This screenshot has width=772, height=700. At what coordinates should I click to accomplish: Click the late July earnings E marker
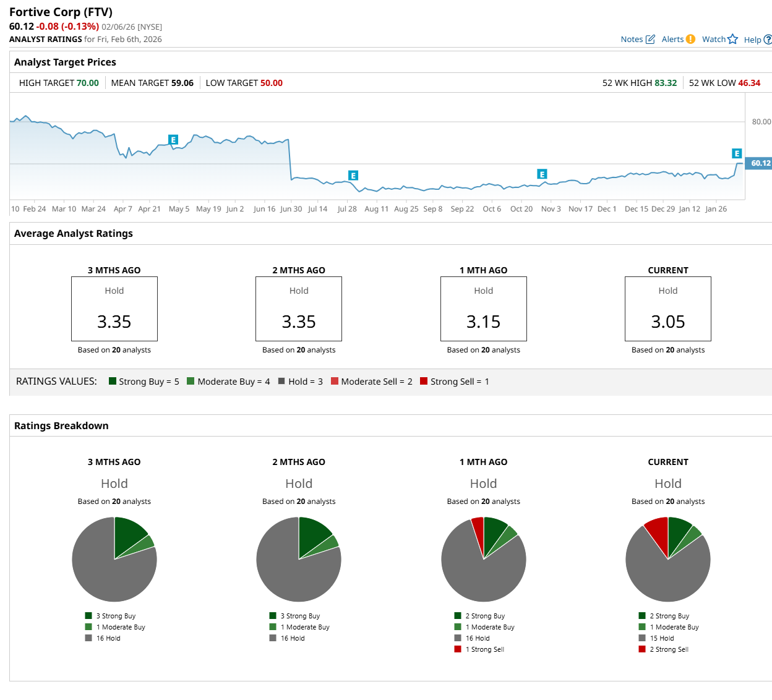[353, 176]
